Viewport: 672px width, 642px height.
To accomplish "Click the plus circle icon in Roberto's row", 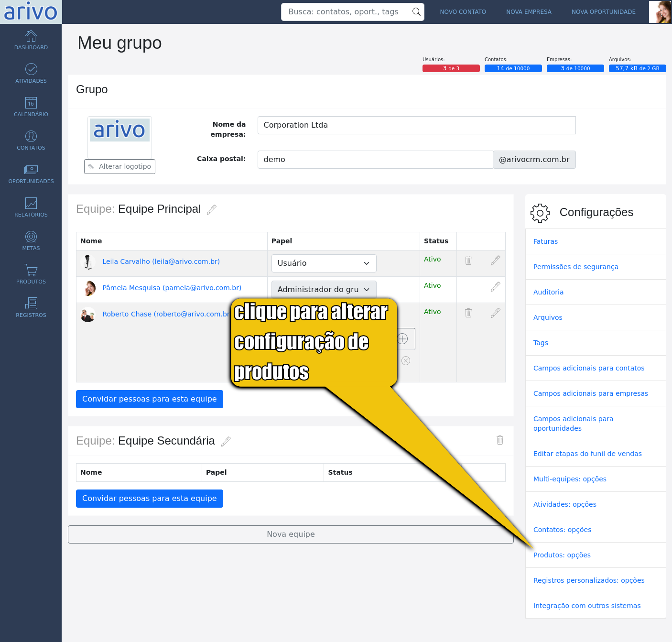I will tap(403, 339).
